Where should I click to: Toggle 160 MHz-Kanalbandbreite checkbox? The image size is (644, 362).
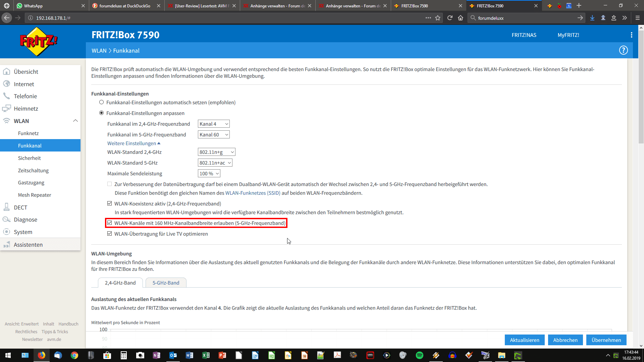[x=109, y=223]
